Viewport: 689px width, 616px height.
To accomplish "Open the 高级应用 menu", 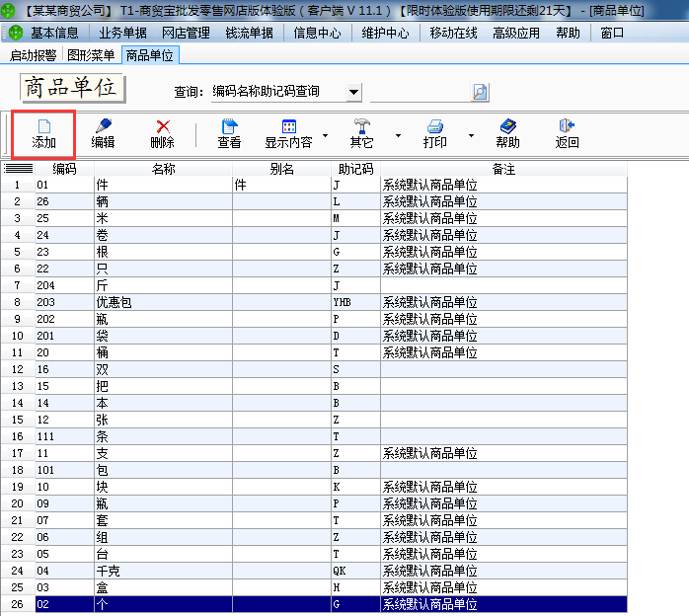I will 516,33.
